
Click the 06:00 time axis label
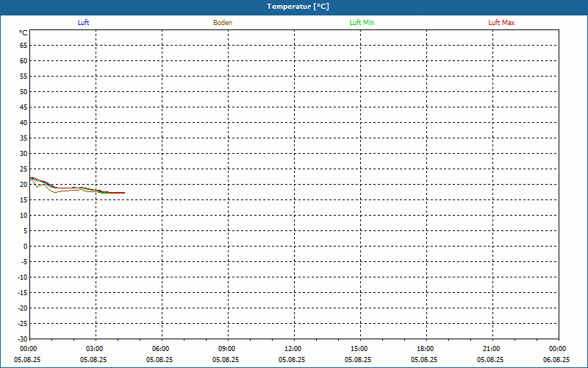coord(162,349)
